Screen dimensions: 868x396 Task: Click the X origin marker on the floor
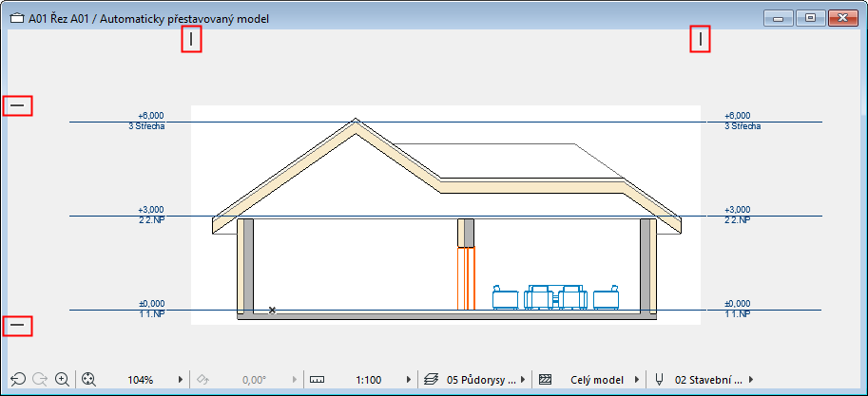pos(272,311)
